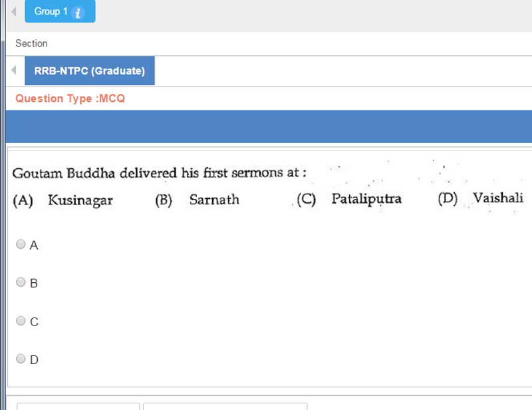Click the narrower blank button below the question
Viewport: 532px width, 410px height.
pos(78,405)
